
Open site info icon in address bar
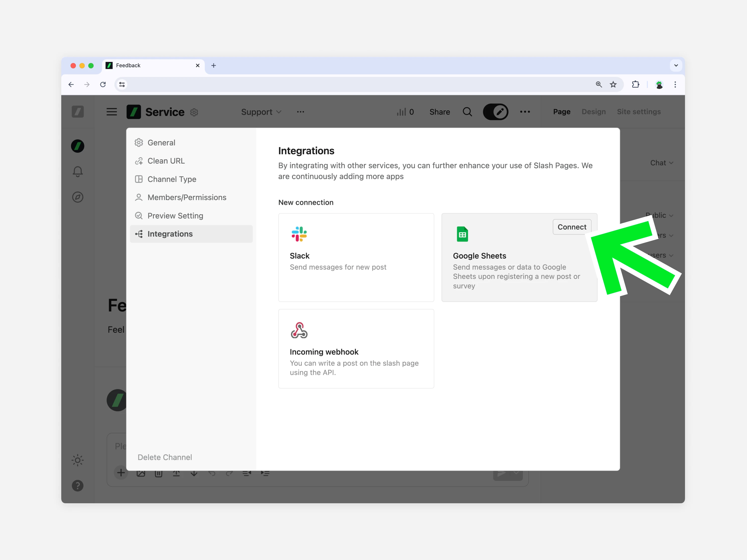(x=122, y=84)
